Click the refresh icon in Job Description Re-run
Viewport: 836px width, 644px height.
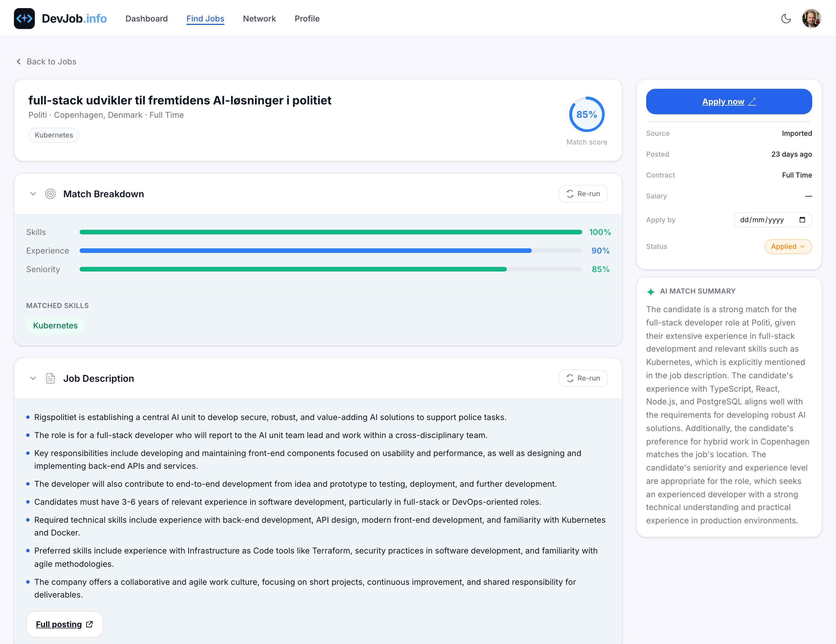coord(570,378)
